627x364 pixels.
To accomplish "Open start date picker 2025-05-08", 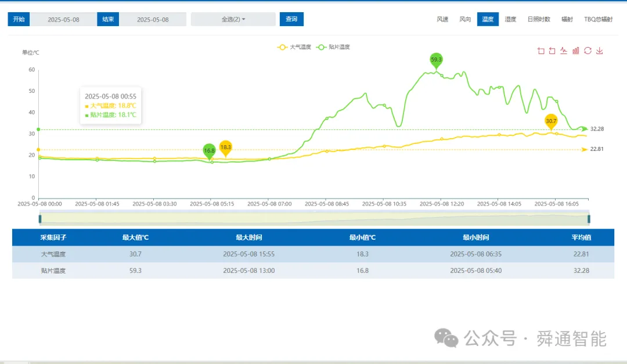I will pos(63,19).
